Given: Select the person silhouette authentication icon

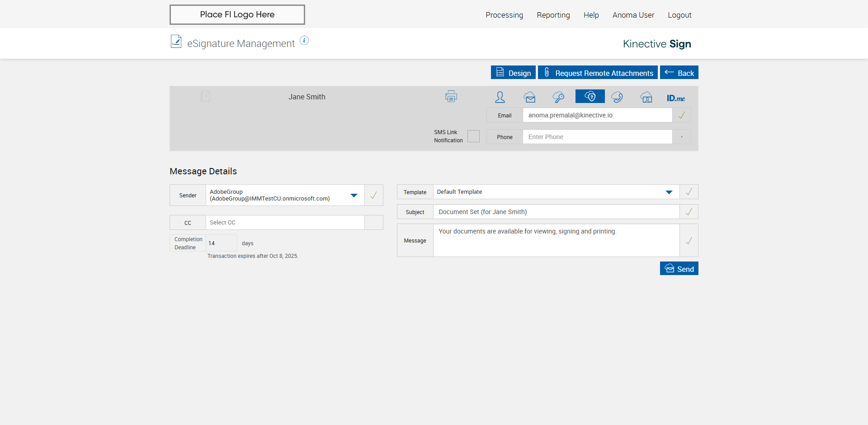Looking at the screenshot, I should 500,97.
